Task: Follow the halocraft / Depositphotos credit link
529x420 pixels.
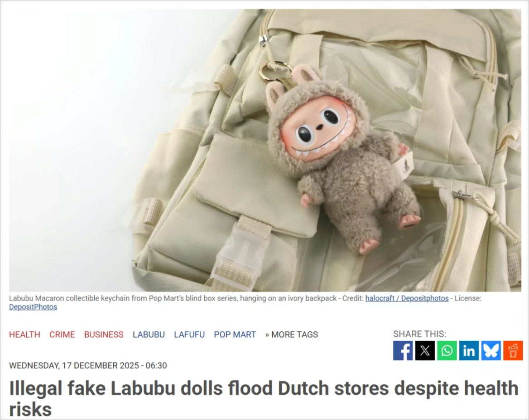Action: coord(407,298)
